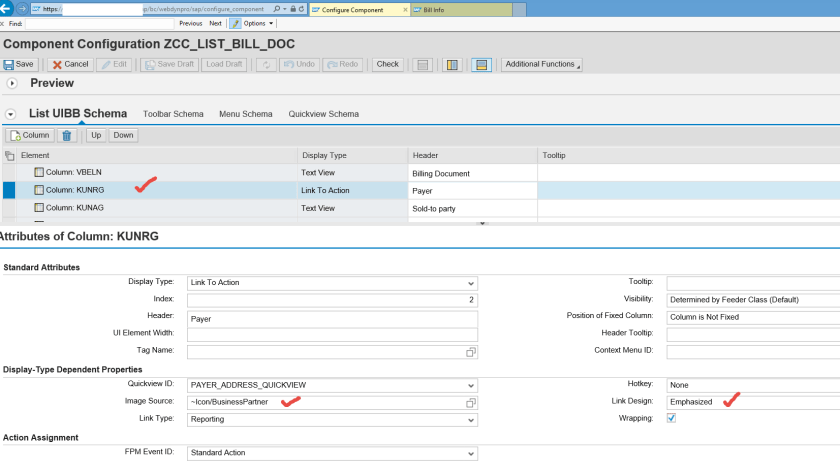Screen dimensions: 840x472
Task: Switch to the Toolbar Schema tab
Action: (x=174, y=114)
